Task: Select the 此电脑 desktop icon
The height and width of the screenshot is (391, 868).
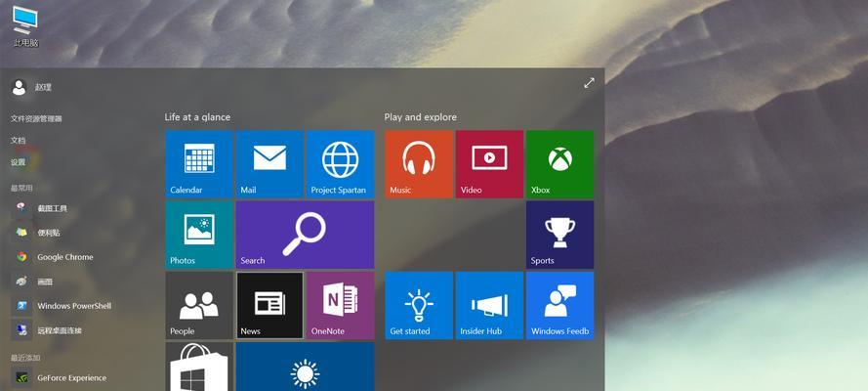Action: pos(25,26)
